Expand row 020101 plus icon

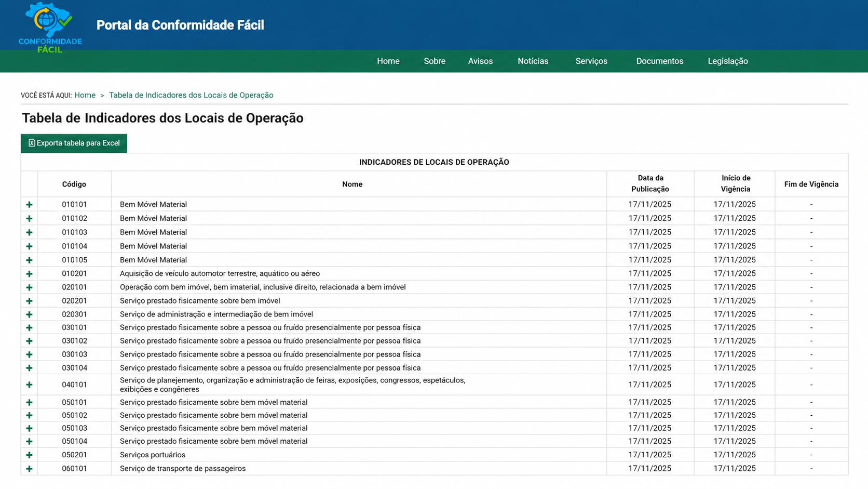click(x=29, y=287)
